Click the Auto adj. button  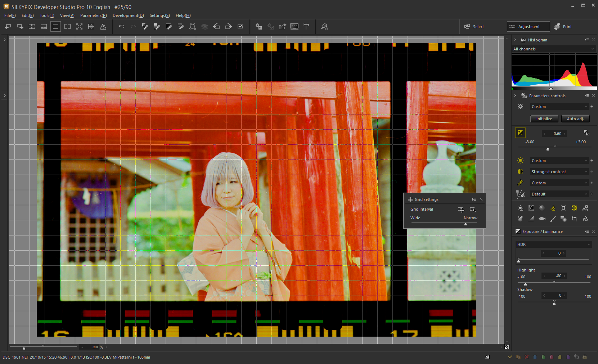click(x=575, y=119)
